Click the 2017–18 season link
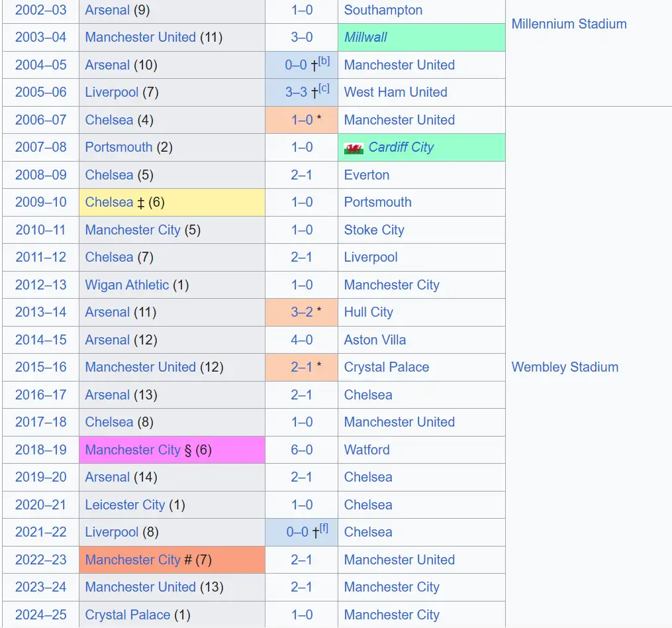Image resolution: width=672 pixels, height=628 pixels. click(x=40, y=422)
